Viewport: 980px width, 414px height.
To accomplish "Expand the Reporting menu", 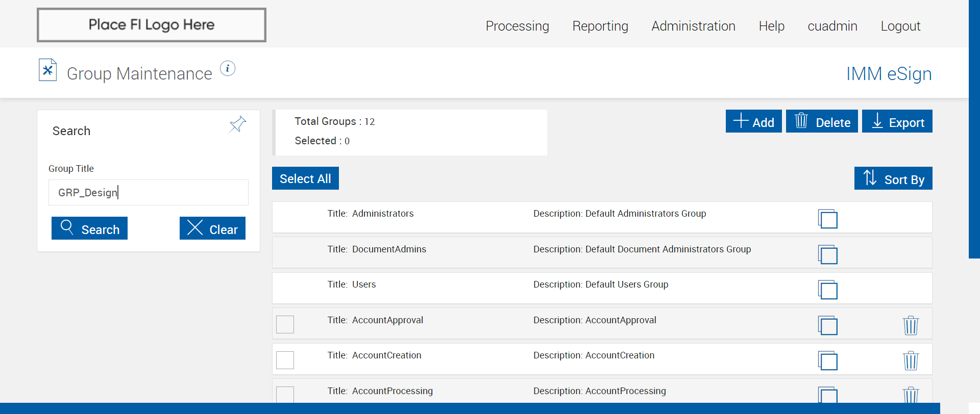I will tap(600, 26).
